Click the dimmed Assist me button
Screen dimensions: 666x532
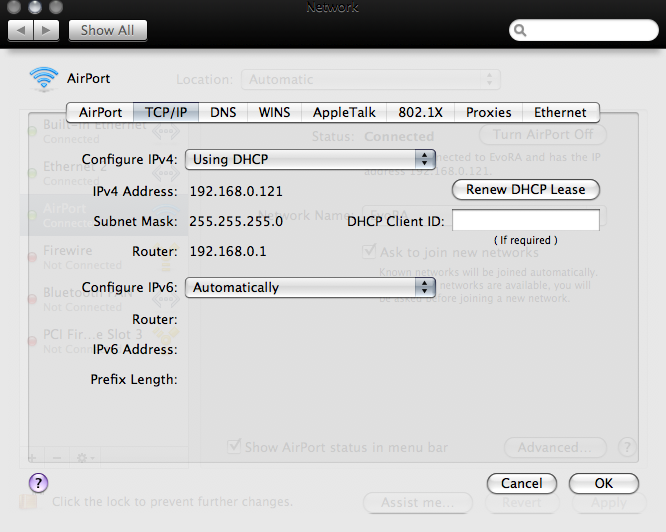418,503
